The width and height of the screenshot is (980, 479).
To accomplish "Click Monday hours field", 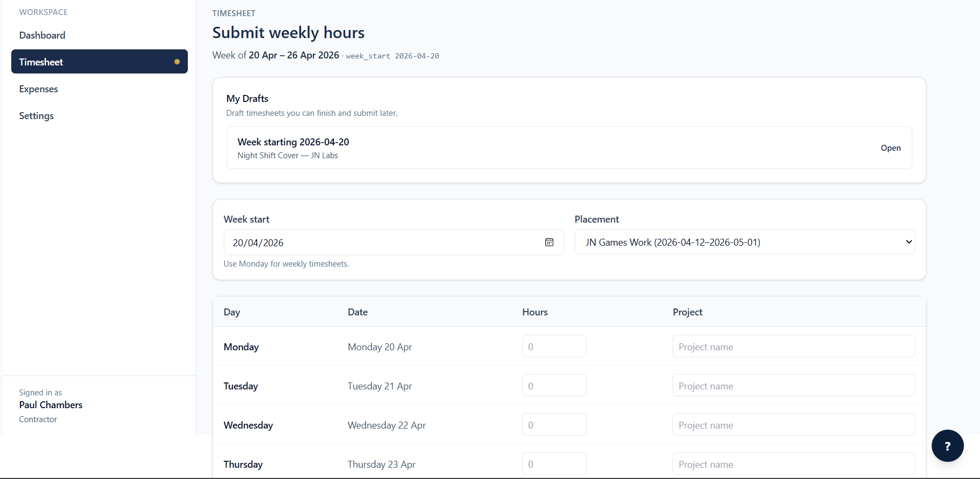I will click(554, 347).
